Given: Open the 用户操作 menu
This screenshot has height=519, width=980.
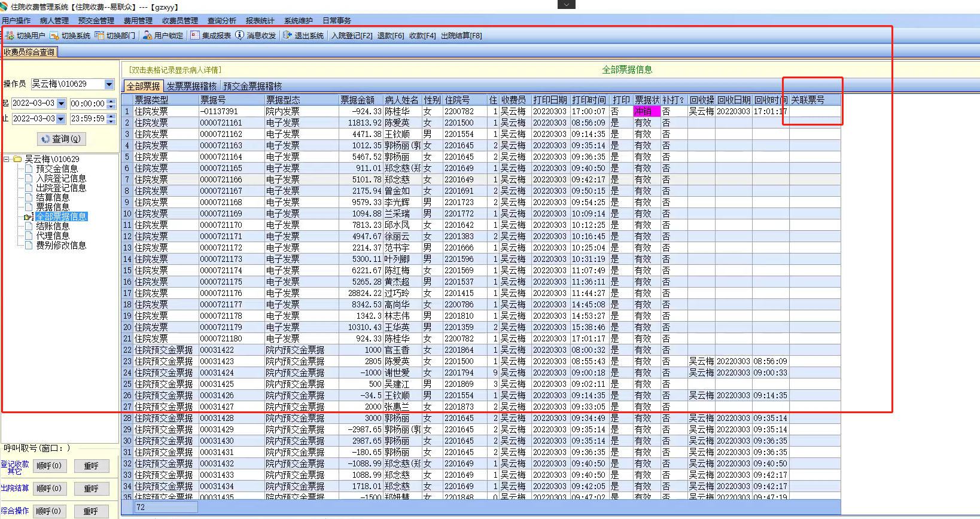Looking at the screenshot, I should (x=16, y=21).
